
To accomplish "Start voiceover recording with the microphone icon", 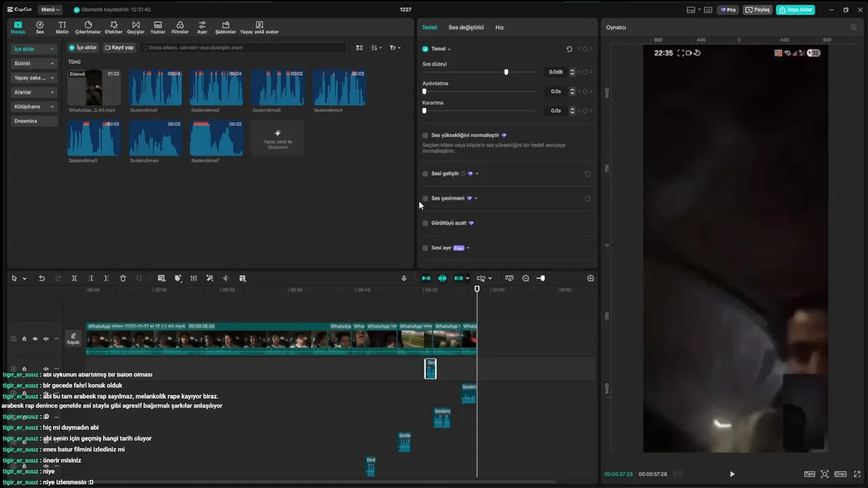I will pos(403,279).
